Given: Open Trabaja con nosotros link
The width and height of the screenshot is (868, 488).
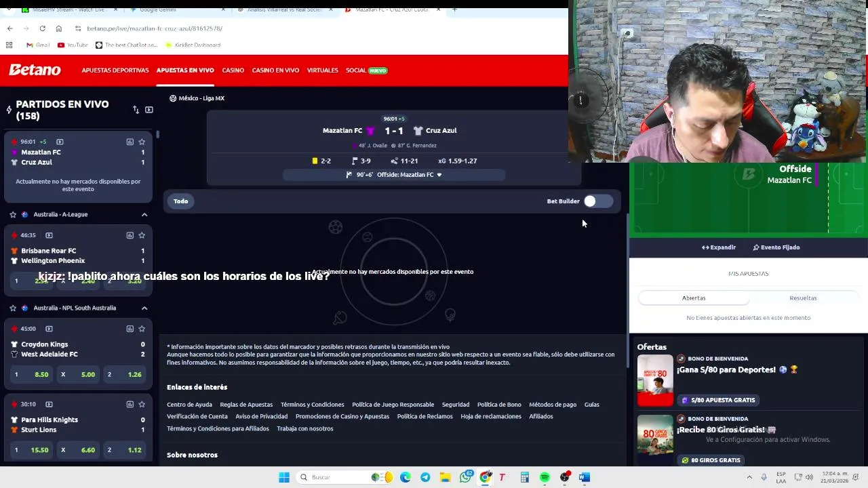Looking at the screenshot, I should (305, 428).
